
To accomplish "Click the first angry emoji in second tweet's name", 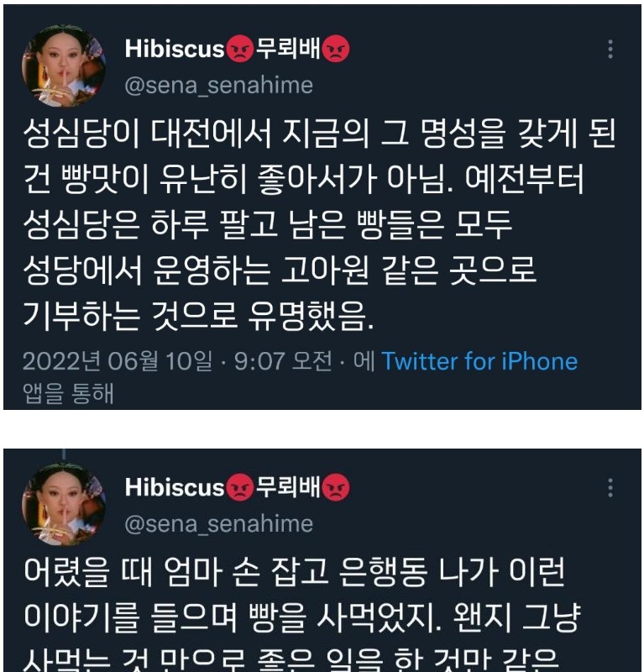I will (240, 488).
